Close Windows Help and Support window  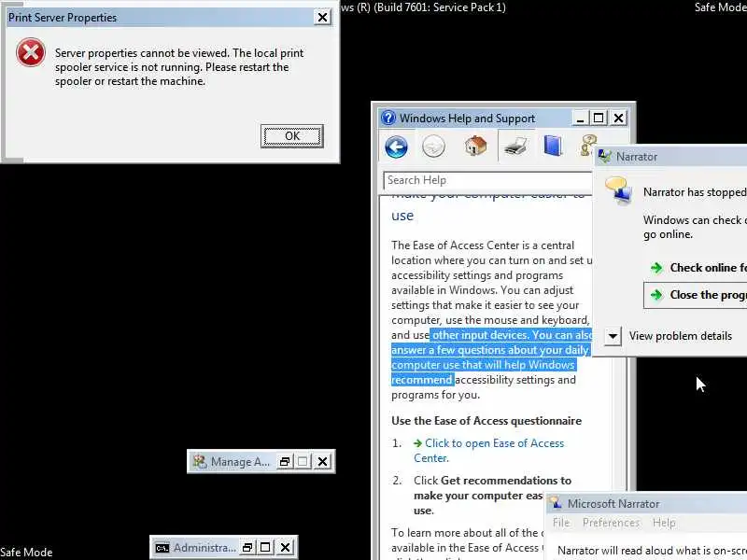(x=618, y=119)
